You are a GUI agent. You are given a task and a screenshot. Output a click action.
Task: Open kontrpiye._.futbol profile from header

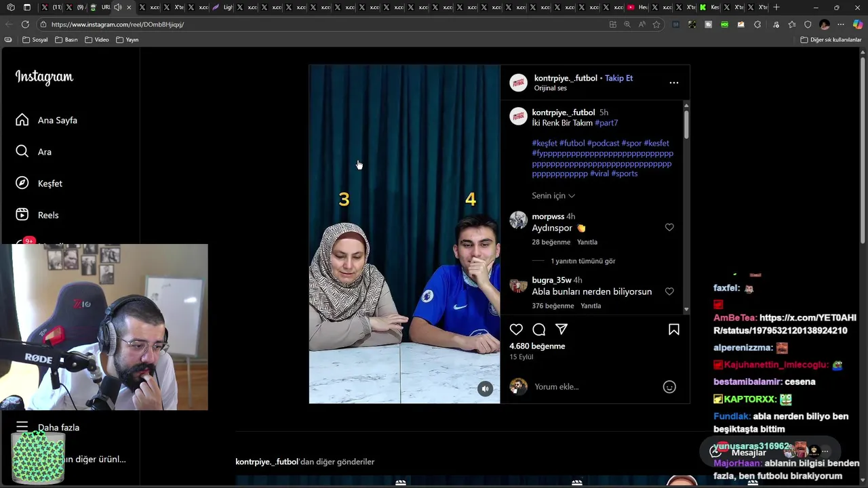566,78
